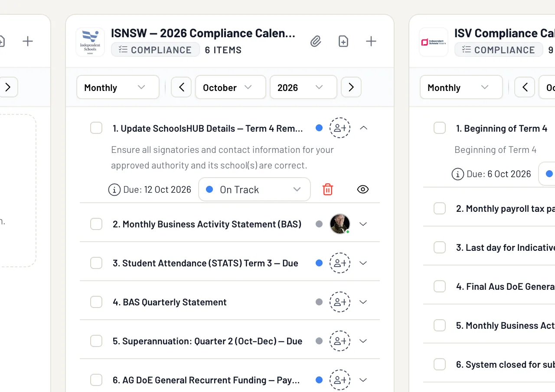
Task: Assign a user to Student Attendance (STATS) item
Action: click(x=340, y=263)
